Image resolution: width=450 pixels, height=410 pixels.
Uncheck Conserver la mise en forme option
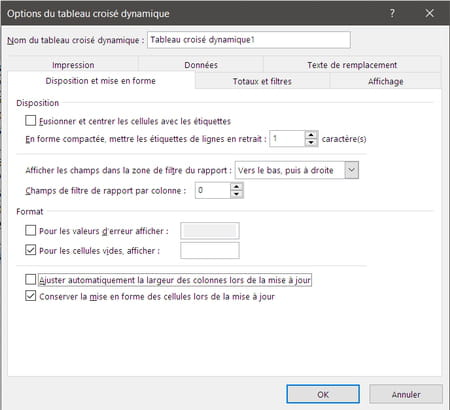(31, 296)
